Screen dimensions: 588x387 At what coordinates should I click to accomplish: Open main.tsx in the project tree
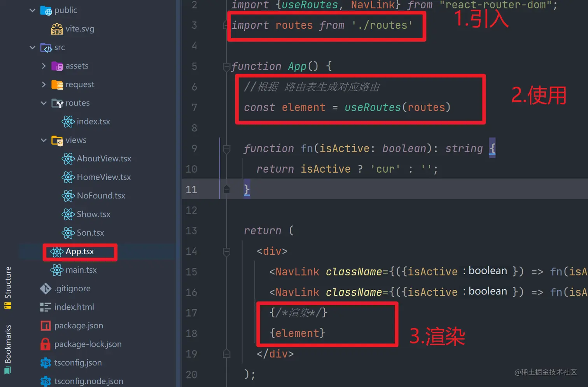pos(81,270)
